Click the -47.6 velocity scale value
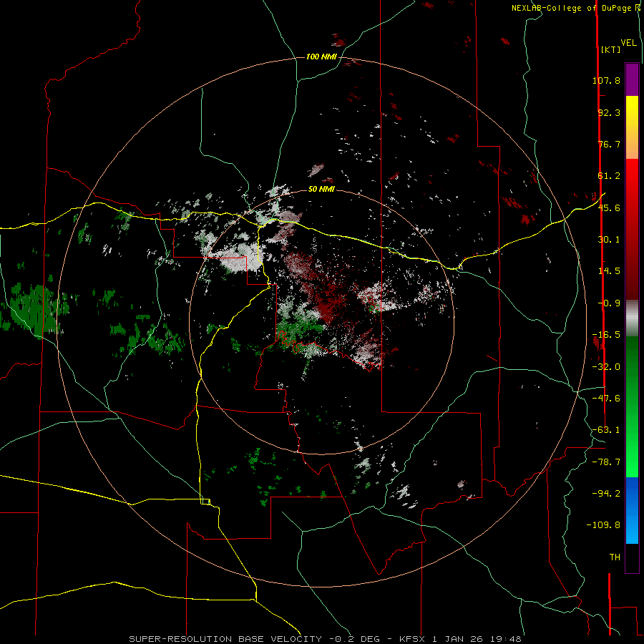Screen dimensions: 644x644 (x=606, y=399)
